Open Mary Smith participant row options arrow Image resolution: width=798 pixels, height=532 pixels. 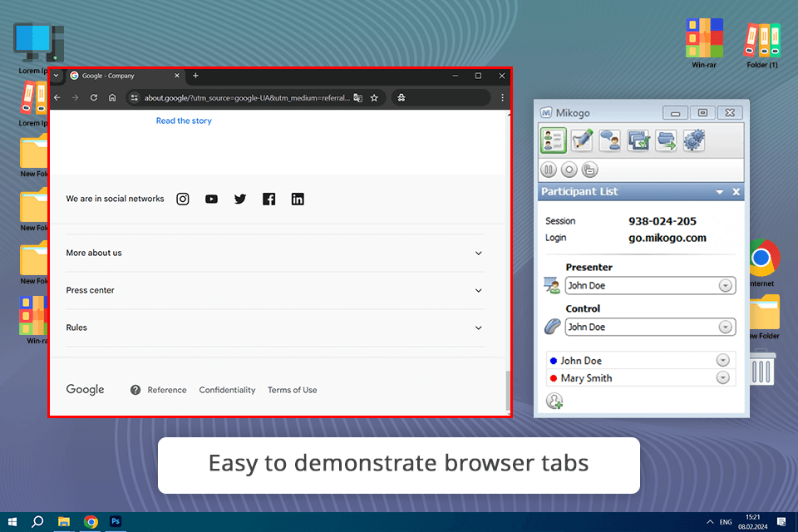tap(722, 377)
